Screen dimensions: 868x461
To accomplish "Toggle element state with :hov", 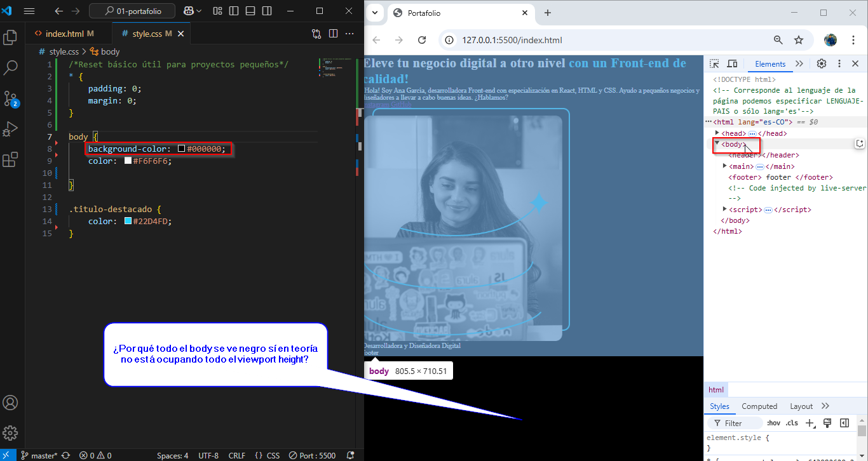I will (773, 423).
